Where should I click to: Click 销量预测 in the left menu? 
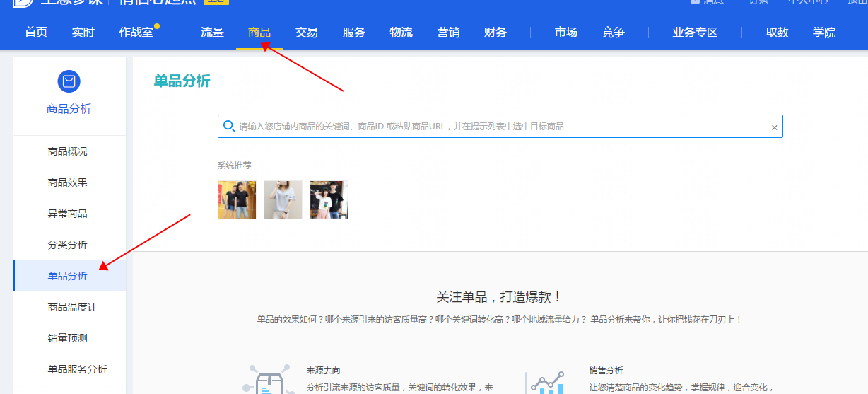coord(68,338)
